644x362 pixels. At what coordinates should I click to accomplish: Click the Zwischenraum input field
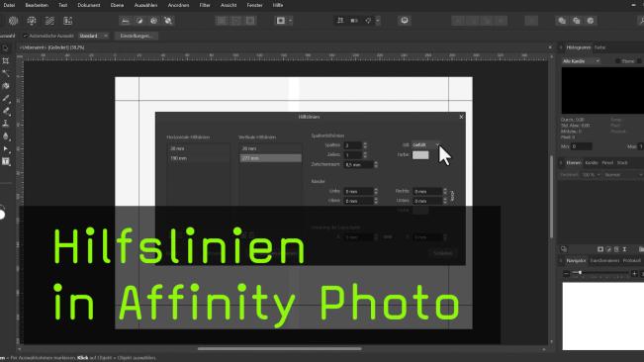tap(358, 164)
